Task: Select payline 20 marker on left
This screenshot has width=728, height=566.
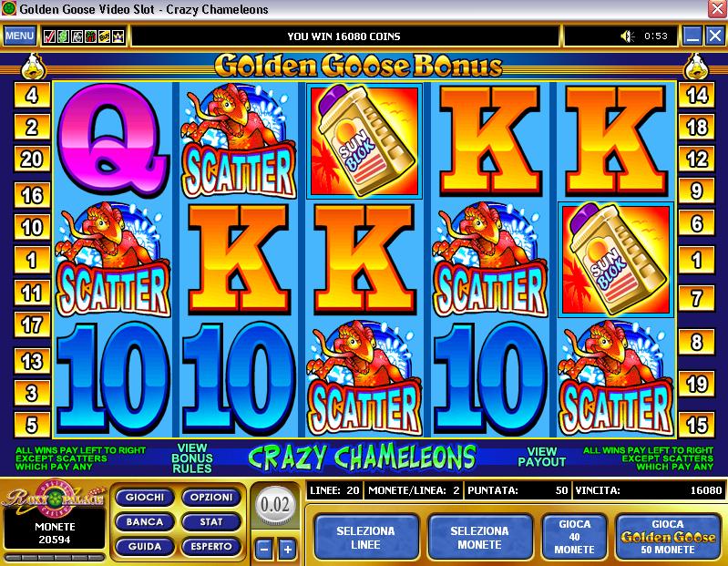Action: coord(32,159)
